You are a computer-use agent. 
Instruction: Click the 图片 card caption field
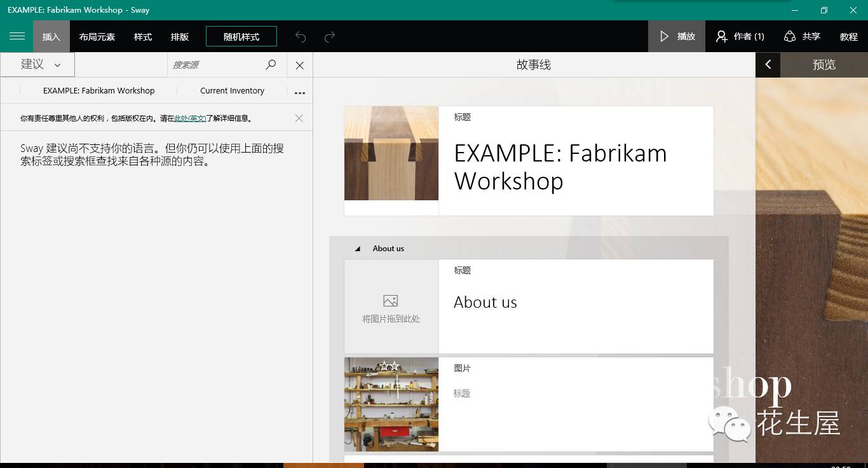point(462,394)
